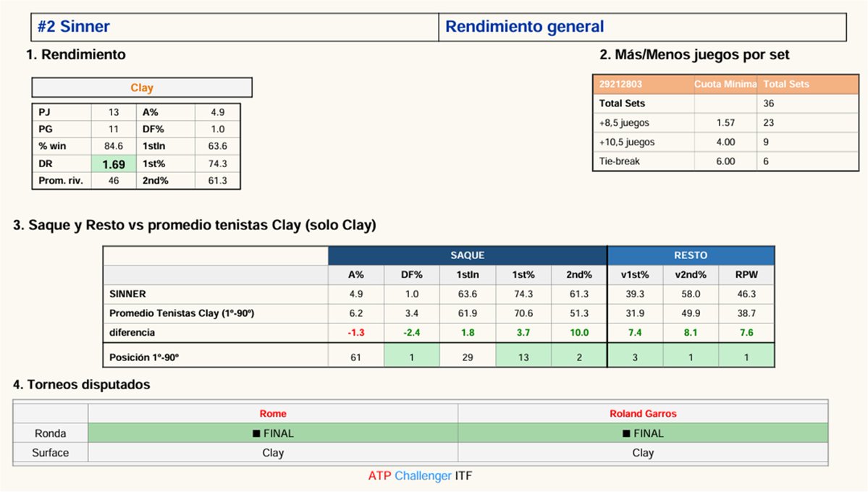The width and height of the screenshot is (868, 492).
Task: Select the Rome tournament column header
Action: (x=272, y=413)
